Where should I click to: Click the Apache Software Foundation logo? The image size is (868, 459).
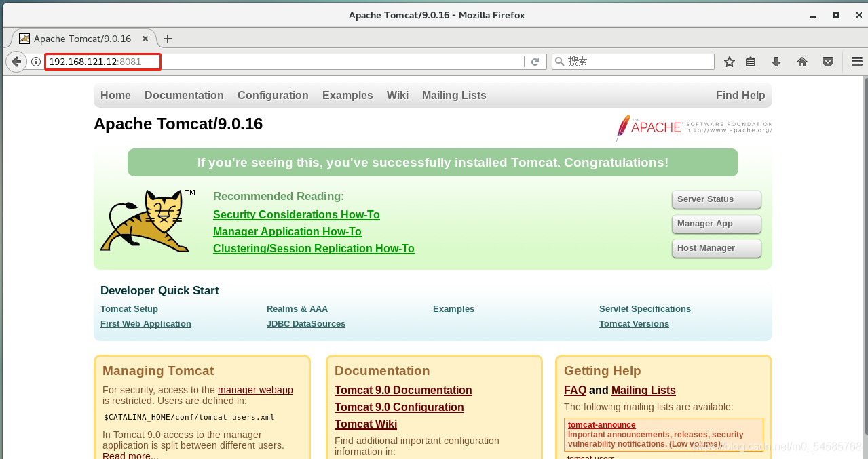694,127
